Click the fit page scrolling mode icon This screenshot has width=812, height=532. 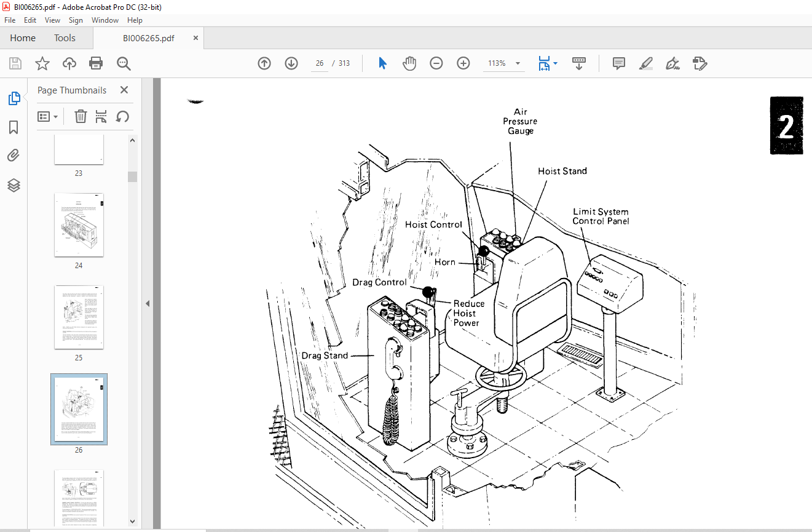point(544,63)
